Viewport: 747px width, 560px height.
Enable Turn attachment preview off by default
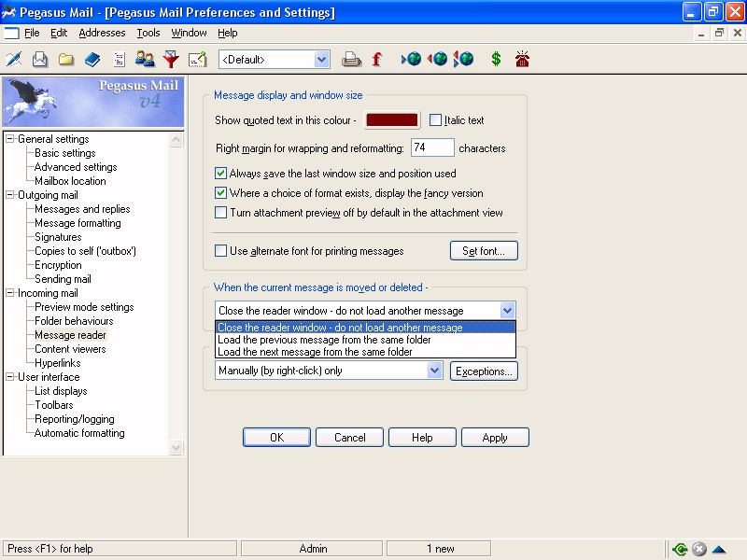(x=220, y=213)
